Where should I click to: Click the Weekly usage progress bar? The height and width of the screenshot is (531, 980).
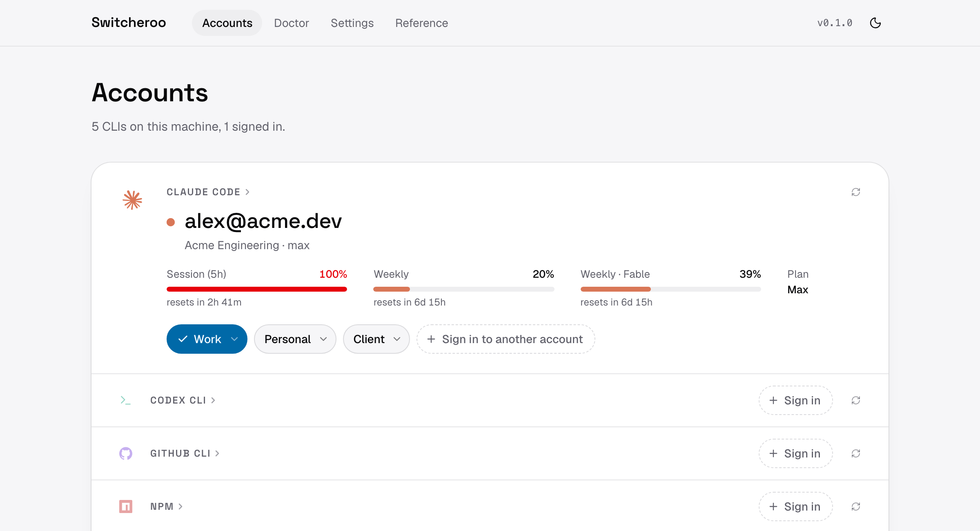click(x=464, y=289)
